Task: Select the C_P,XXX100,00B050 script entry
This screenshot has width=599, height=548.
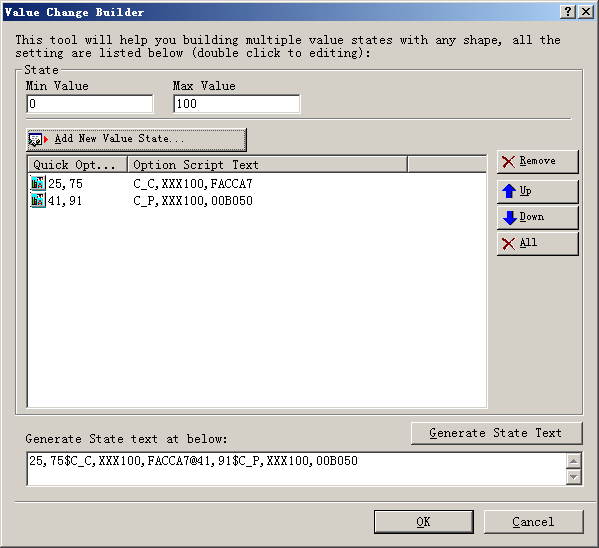Action: pos(193,201)
